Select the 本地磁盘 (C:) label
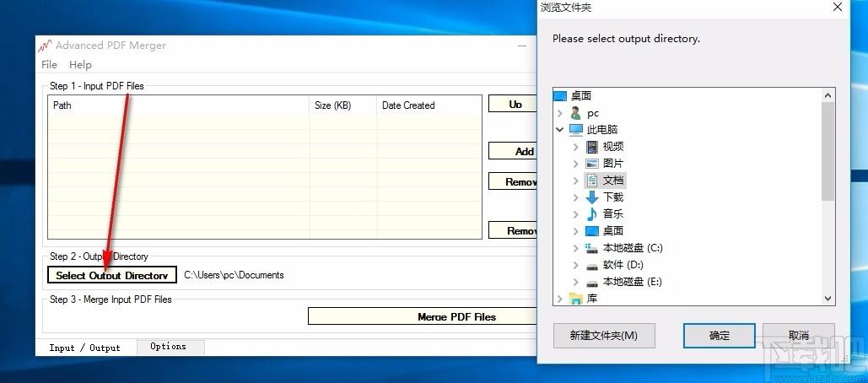Screen dimensions: 868x383 [633, 248]
